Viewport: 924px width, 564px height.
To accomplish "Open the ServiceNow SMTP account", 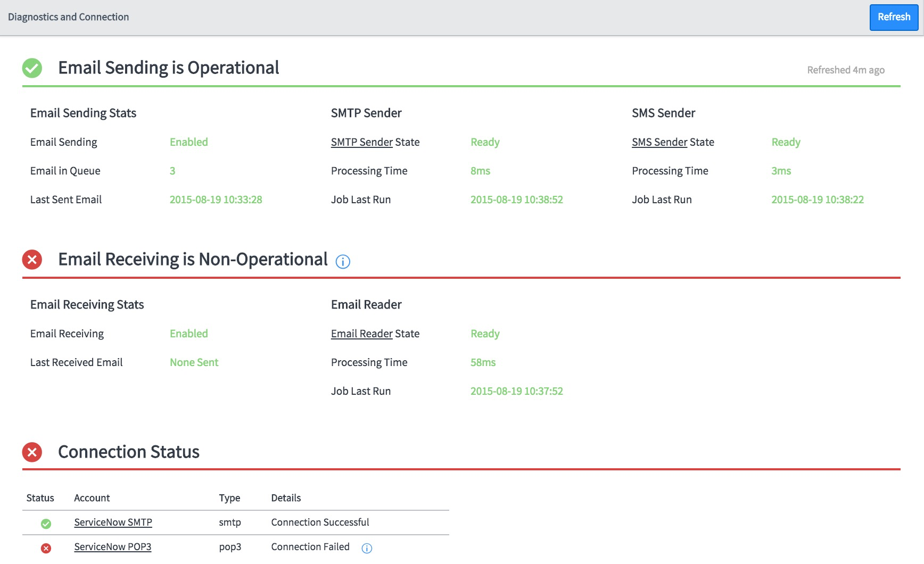I will click(x=113, y=522).
